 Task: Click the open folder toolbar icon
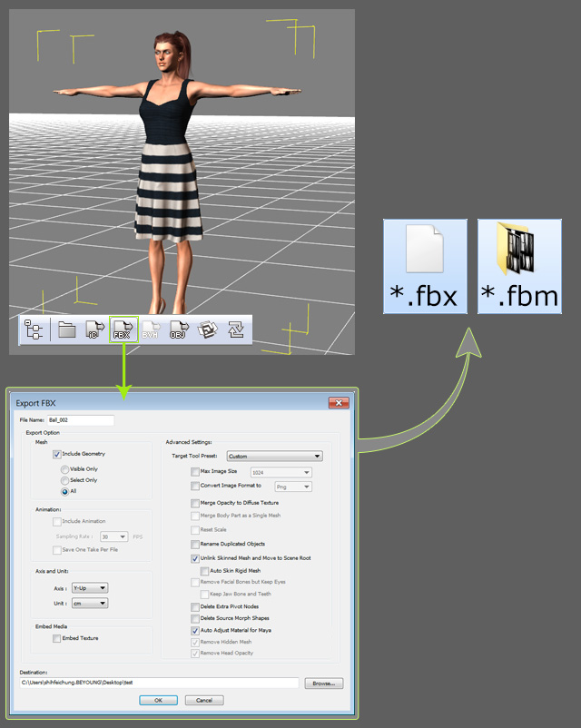(67, 330)
